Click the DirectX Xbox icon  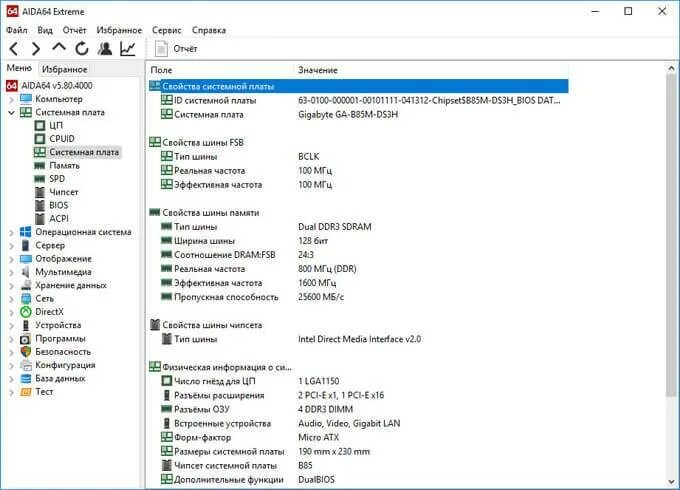26,312
